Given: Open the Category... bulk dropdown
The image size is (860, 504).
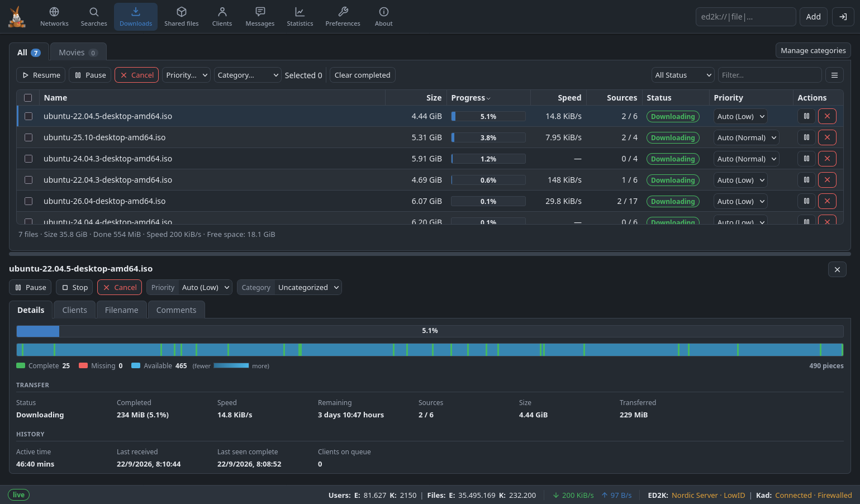Looking at the screenshot, I should (x=248, y=75).
